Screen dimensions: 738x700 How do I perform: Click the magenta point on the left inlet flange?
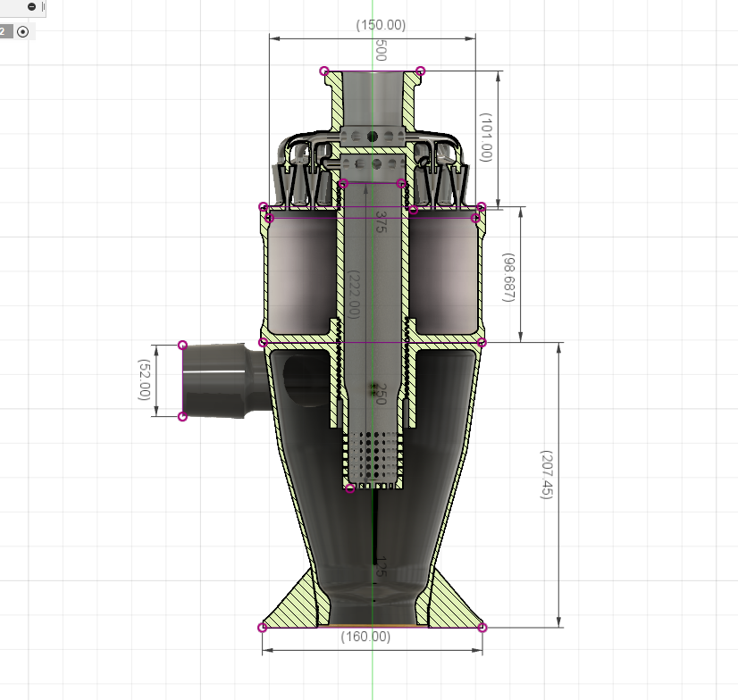(x=182, y=345)
